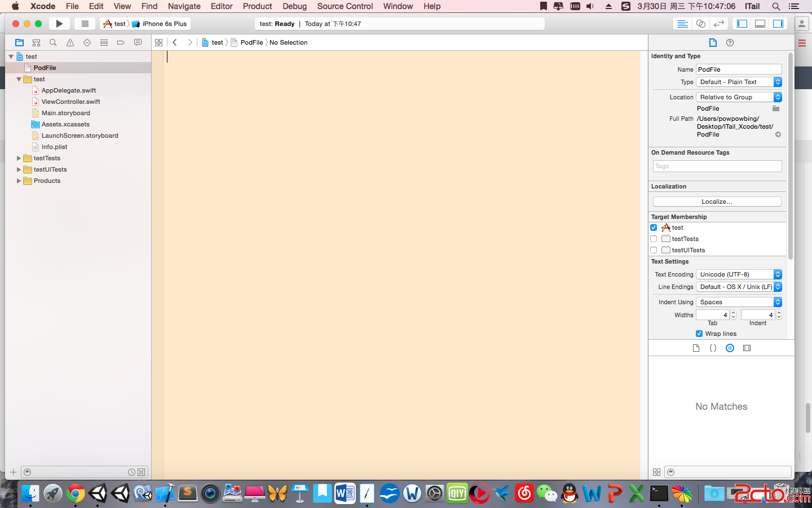Disable the Wrap lines checkbox
The image size is (812, 508).
point(699,334)
